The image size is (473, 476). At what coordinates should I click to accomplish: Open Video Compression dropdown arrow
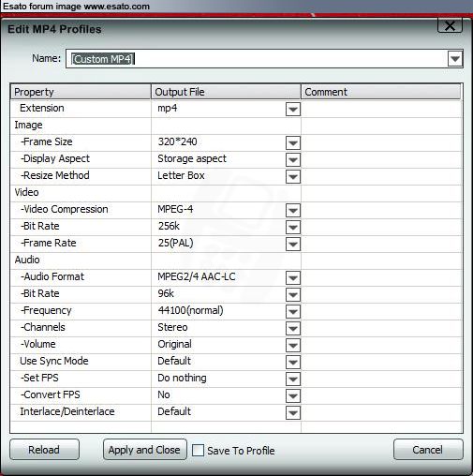click(x=293, y=211)
